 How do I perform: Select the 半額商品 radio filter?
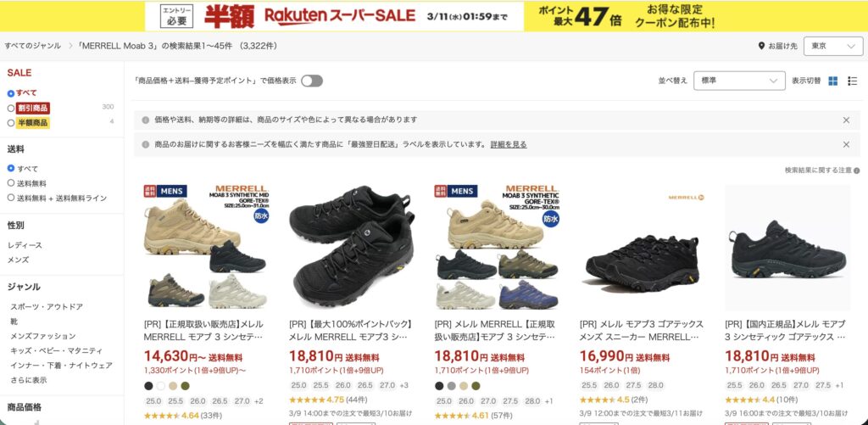(10, 123)
